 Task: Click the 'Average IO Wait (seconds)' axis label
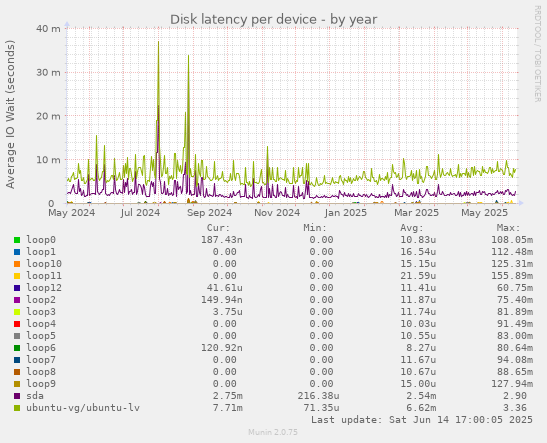pos(10,114)
